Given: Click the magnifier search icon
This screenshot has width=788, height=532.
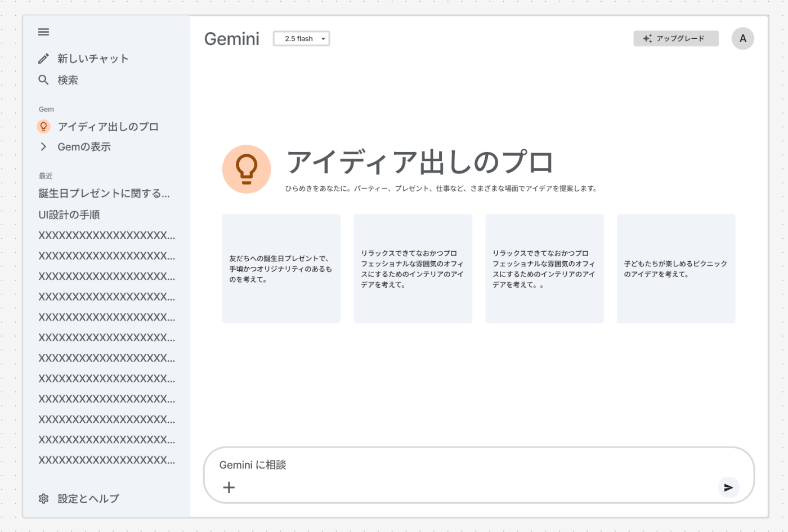Looking at the screenshot, I should pyautogui.click(x=43, y=80).
